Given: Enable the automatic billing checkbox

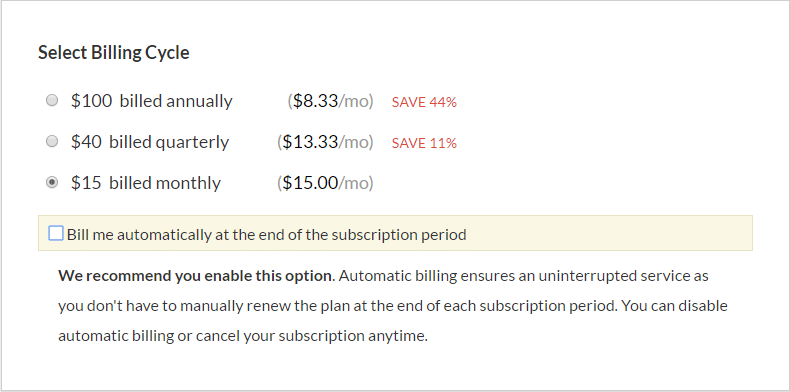Looking at the screenshot, I should (x=56, y=233).
